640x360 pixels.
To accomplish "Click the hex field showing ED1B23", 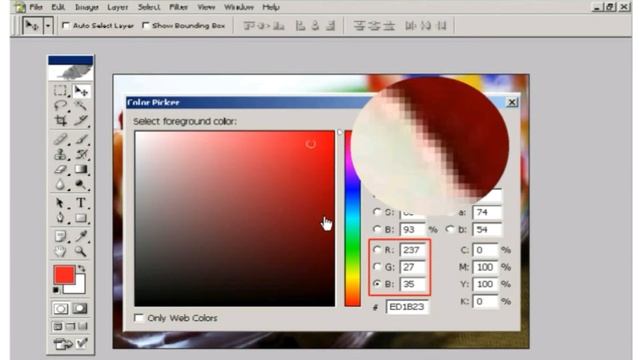I will point(407,307).
